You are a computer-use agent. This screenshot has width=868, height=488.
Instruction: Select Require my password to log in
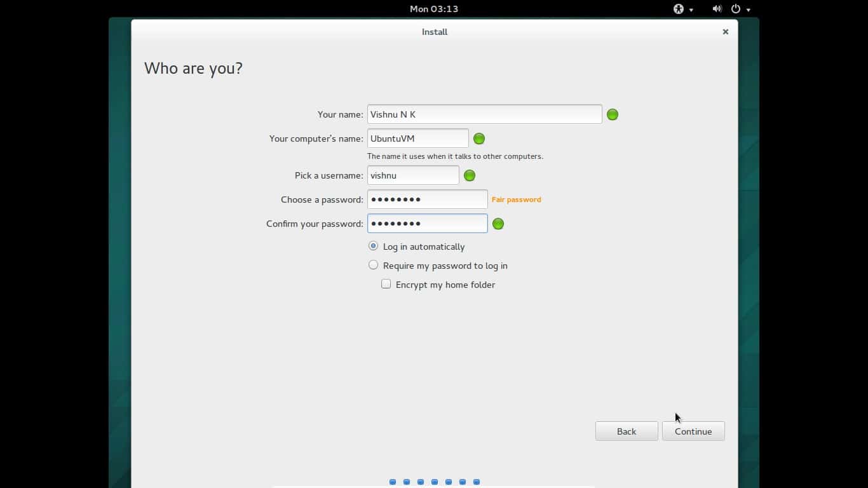374,265
